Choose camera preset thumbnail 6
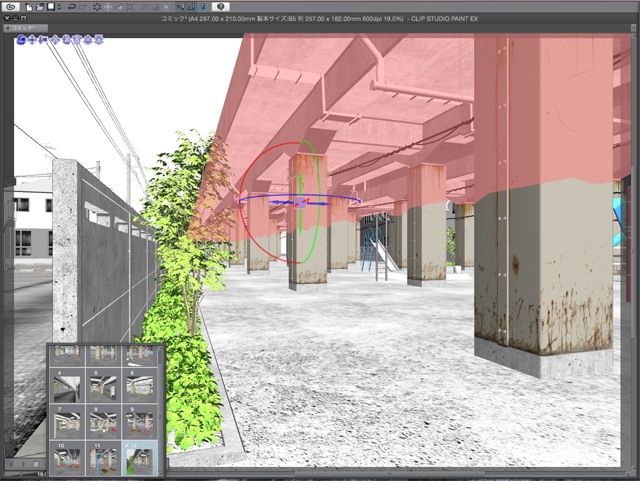Image resolution: width=640 pixels, height=481 pixels. pyautogui.click(x=140, y=386)
